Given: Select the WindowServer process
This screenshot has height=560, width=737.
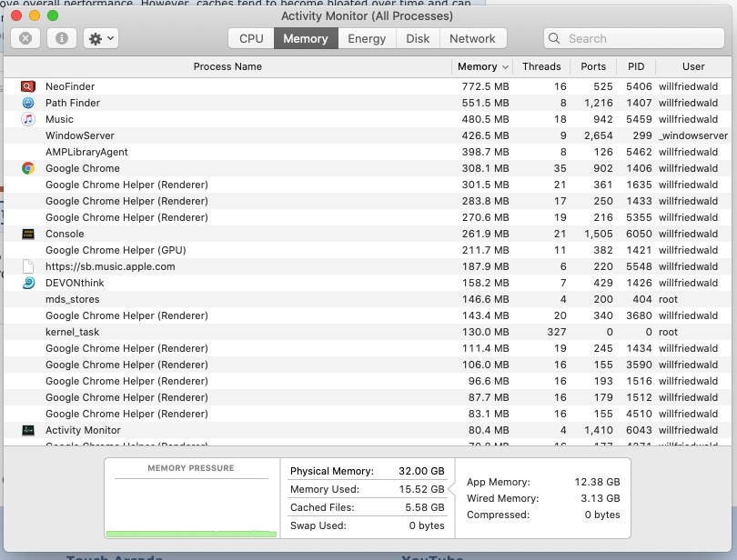Looking at the screenshot, I should 80,135.
